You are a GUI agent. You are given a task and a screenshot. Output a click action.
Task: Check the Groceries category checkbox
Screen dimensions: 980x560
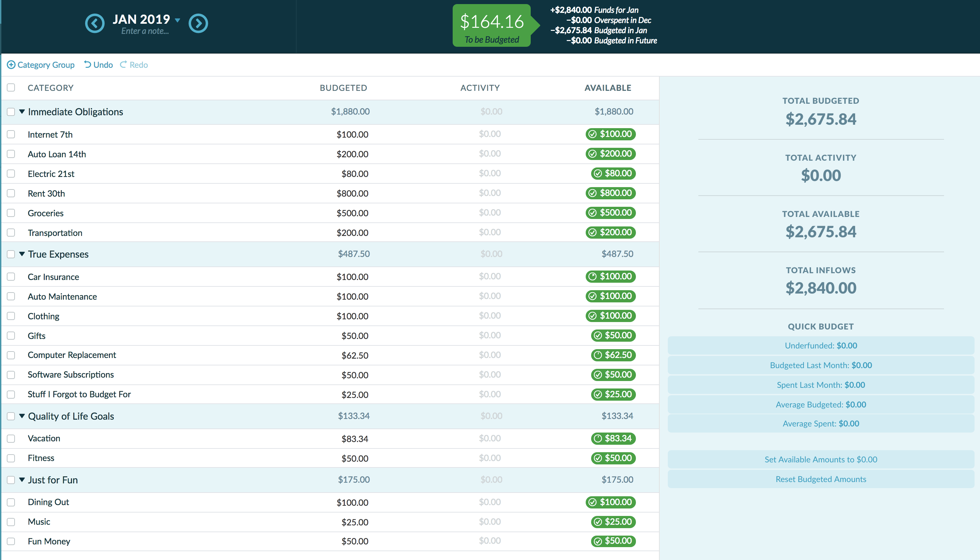(x=11, y=213)
